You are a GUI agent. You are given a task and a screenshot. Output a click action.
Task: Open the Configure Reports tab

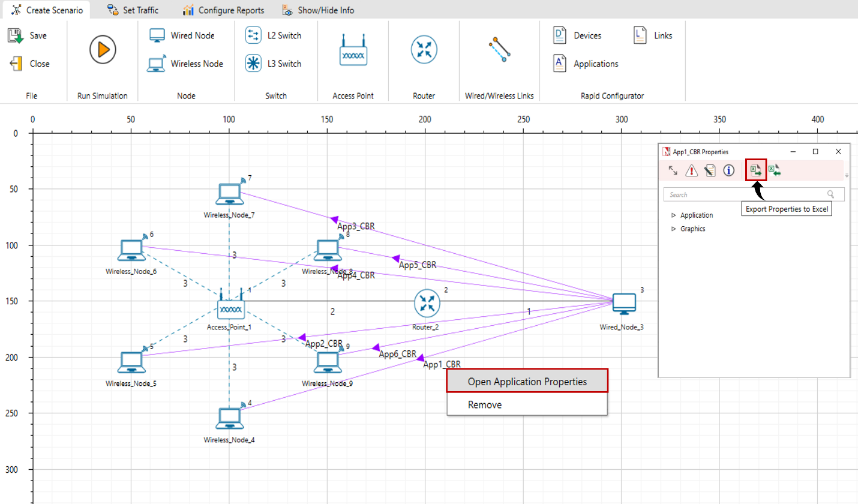[223, 10]
